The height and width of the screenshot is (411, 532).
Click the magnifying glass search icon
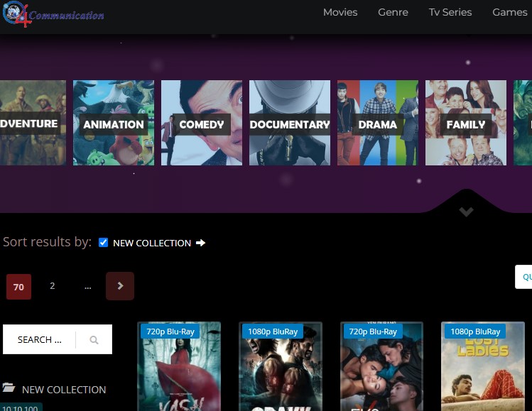94,340
